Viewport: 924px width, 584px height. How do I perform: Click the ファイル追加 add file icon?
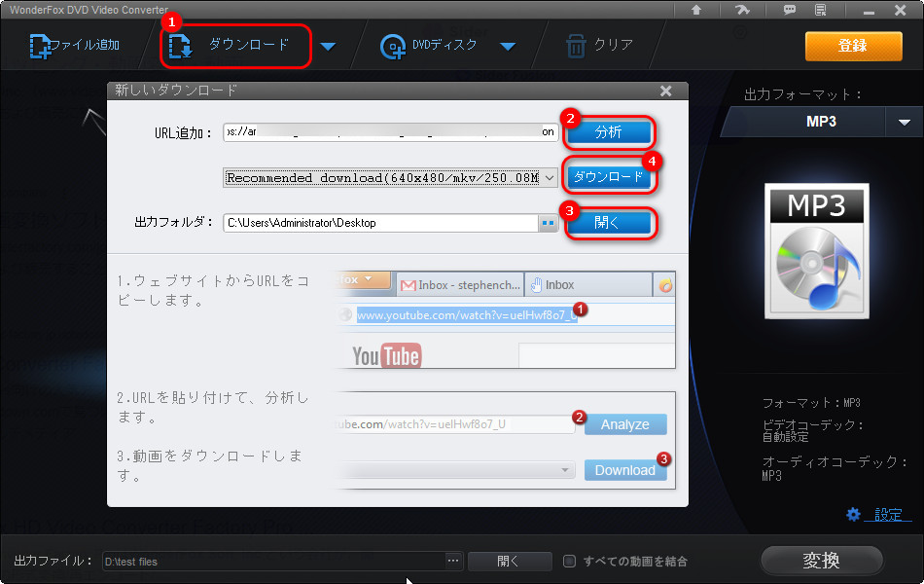point(41,46)
